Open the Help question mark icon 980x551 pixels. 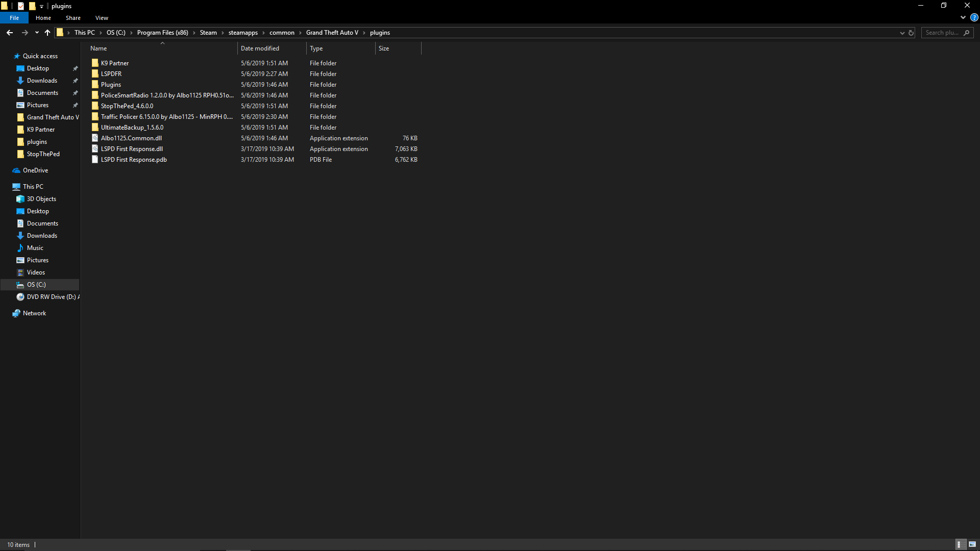click(x=974, y=17)
